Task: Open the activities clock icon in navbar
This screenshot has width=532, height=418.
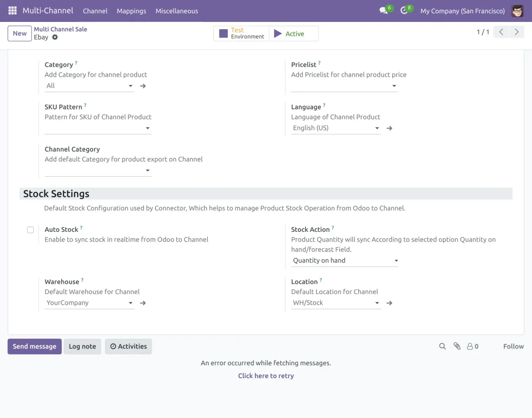Action: pyautogui.click(x=404, y=11)
